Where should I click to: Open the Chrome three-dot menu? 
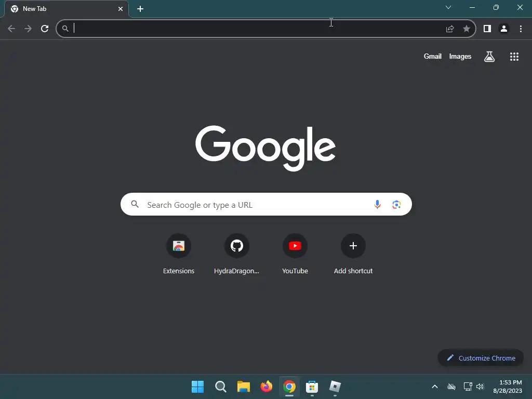click(x=521, y=29)
